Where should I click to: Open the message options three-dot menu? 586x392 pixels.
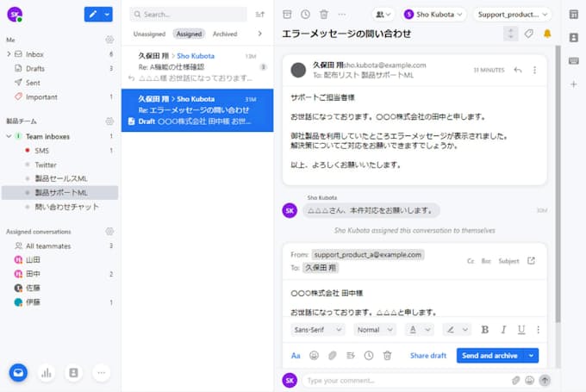tap(535, 70)
